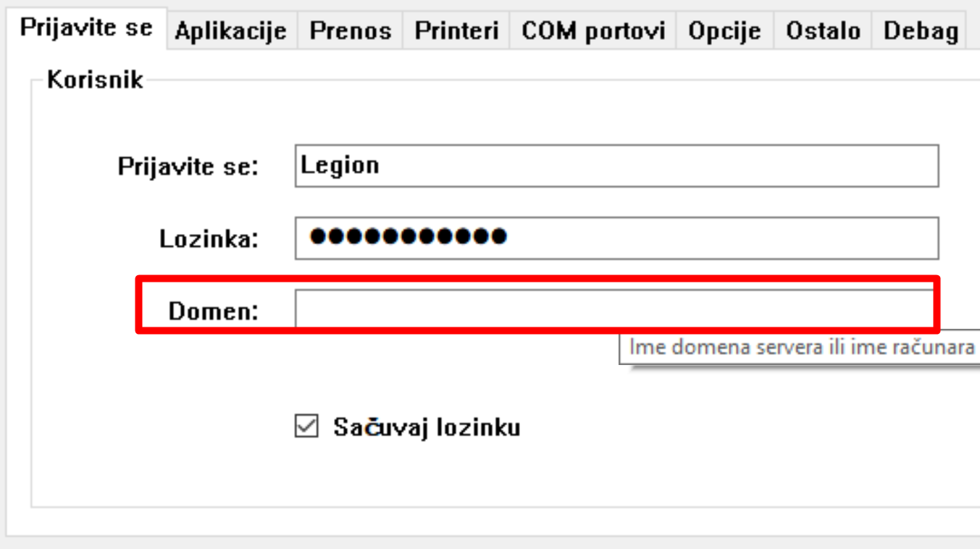980x549 pixels.
Task: Open the Opcije tab
Action: [x=724, y=31]
